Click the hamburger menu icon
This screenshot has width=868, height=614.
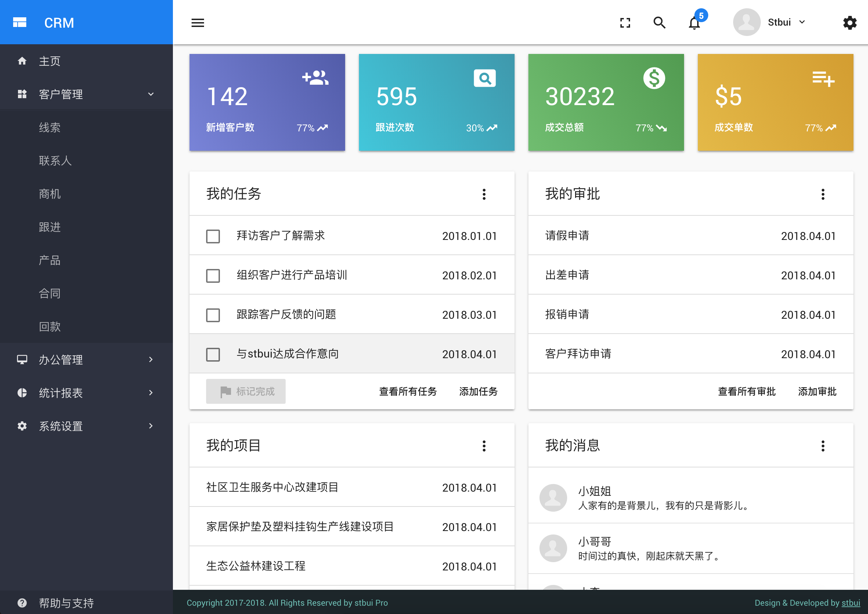point(197,23)
